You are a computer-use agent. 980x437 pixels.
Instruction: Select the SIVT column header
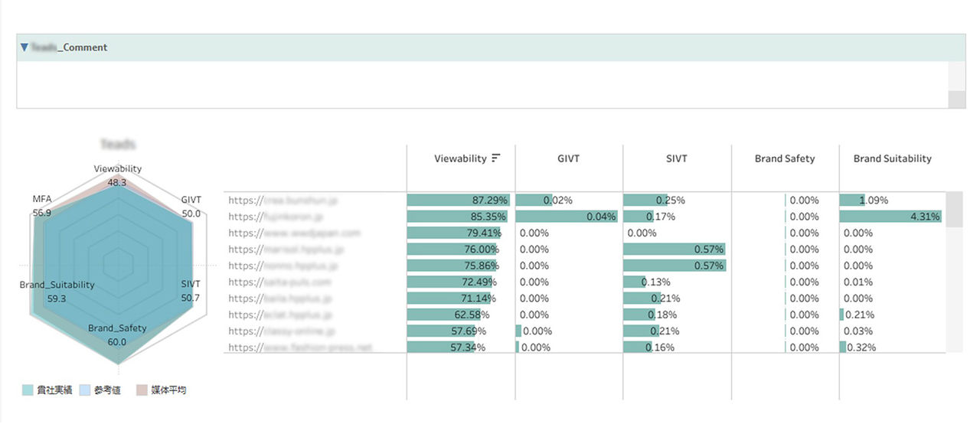pos(677,158)
